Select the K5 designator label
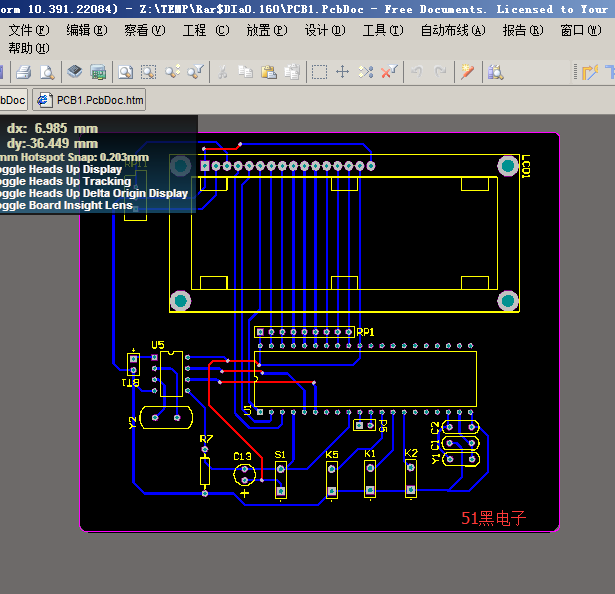The image size is (615, 594). coord(331,455)
